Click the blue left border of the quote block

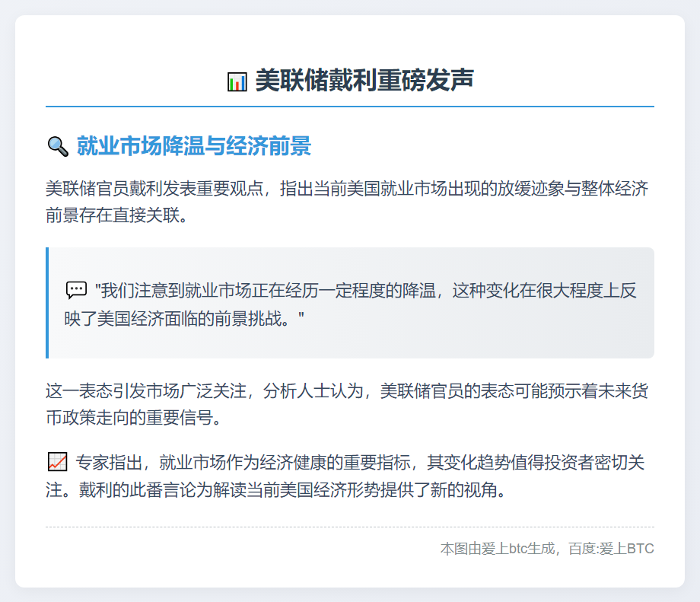[x=47, y=302]
